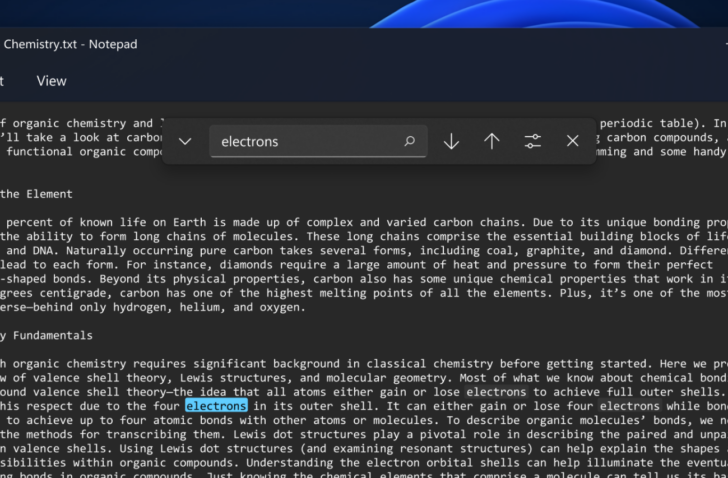Image resolution: width=728 pixels, height=478 pixels.
Task: Open find options sliders icon
Action: (x=533, y=141)
